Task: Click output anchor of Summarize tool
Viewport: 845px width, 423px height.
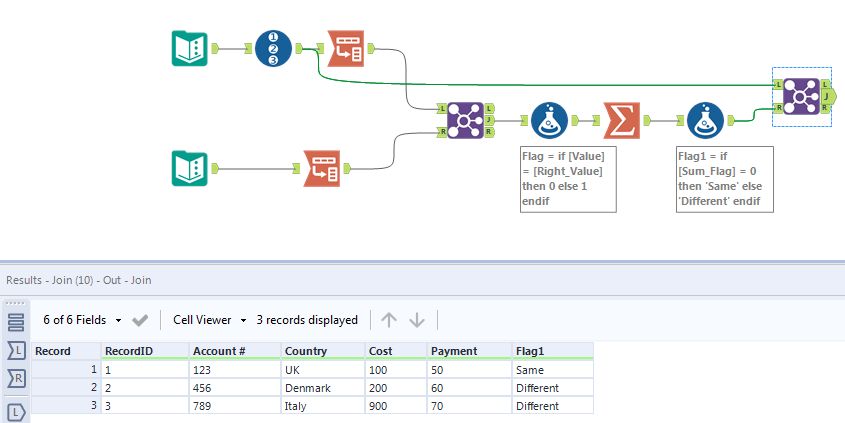Action: pyautogui.click(x=647, y=120)
